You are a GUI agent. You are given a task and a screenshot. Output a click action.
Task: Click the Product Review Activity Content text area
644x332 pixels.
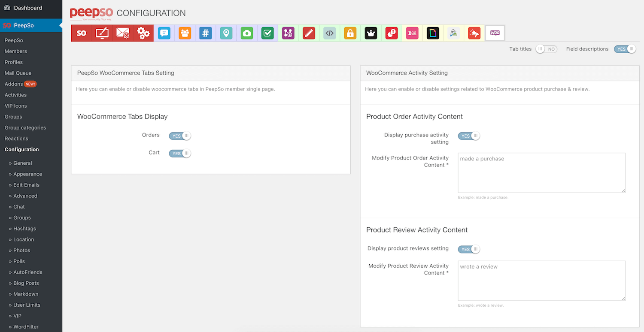click(541, 281)
